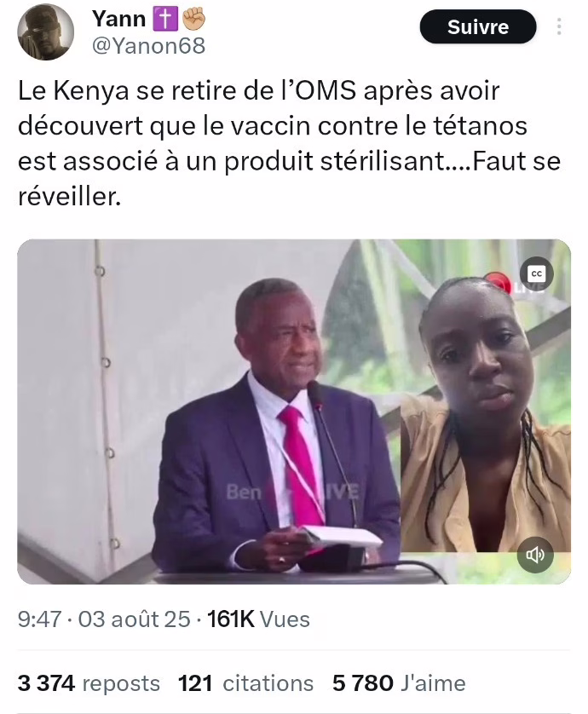This screenshot has width=588, height=714.
Task: Open the 9:47 · 03 août 25 timestamp
Action: [x=104, y=619]
